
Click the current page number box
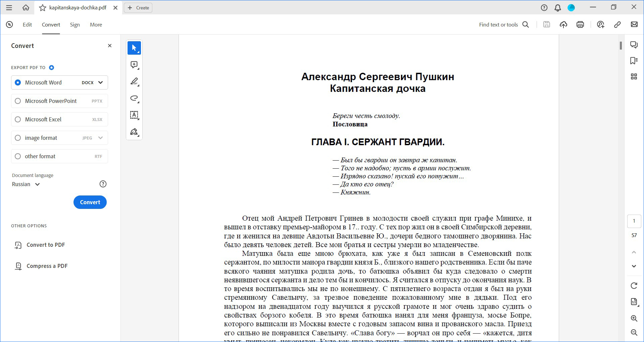tap(634, 221)
